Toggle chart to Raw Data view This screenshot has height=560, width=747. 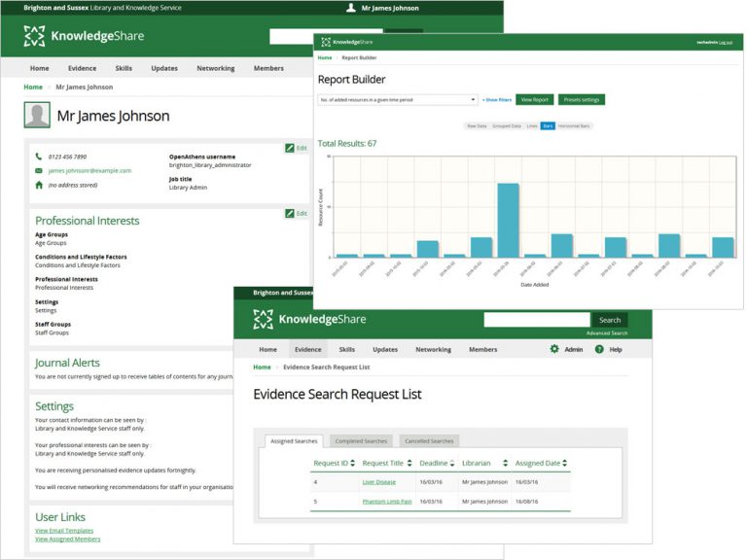click(x=477, y=126)
